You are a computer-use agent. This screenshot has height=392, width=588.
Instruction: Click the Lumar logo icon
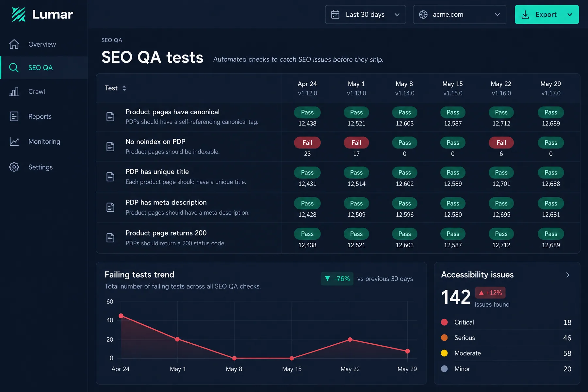coord(19,14)
